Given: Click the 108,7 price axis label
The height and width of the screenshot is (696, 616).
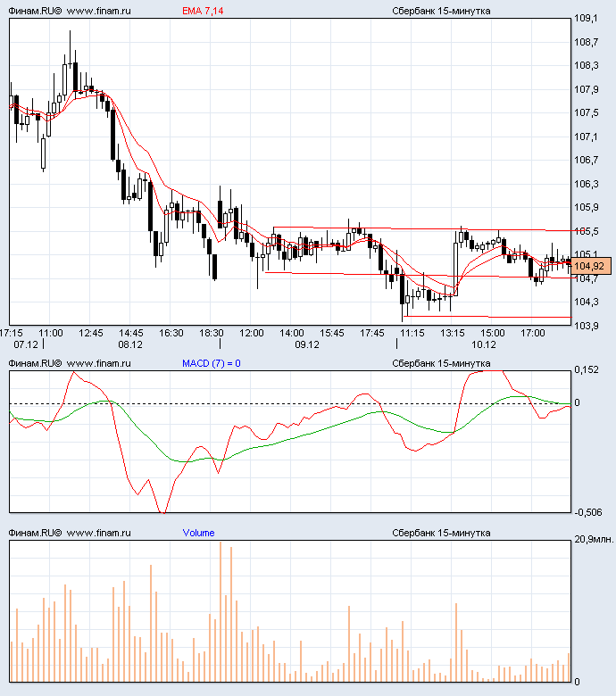Looking at the screenshot, I should tap(587, 42).
